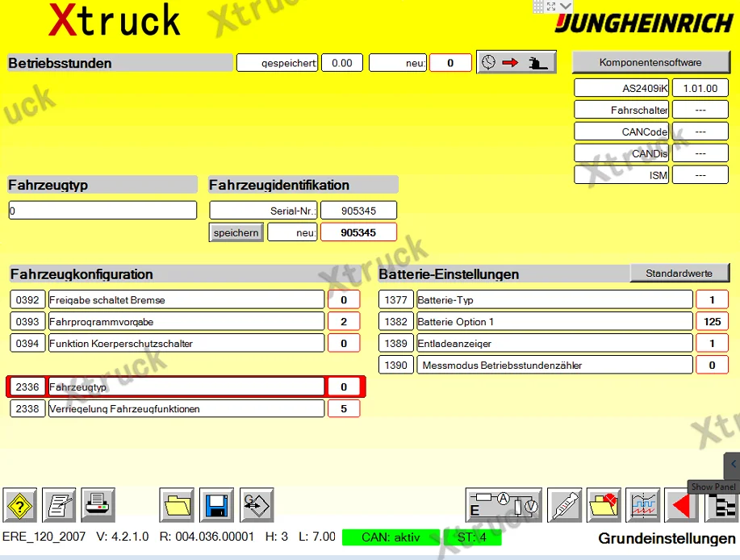Edit the new serial number field 905345
Image resolution: width=740 pixels, height=560 pixels.
pos(358,232)
